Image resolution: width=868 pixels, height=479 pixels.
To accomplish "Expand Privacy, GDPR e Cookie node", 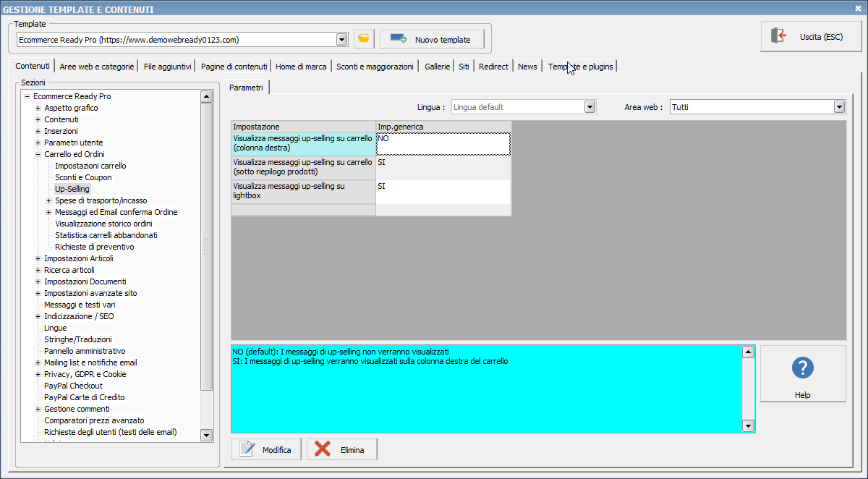I will pos(38,374).
